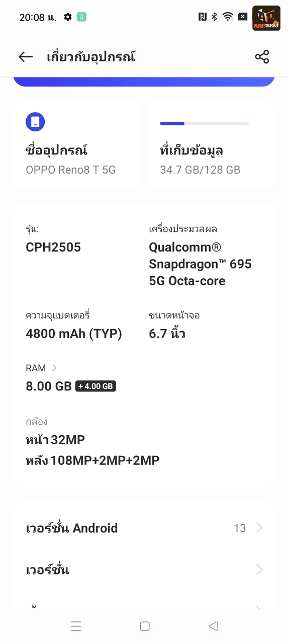
Task: Tap the + 4.00 GB RAM badge
Action: (x=95, y=386)
